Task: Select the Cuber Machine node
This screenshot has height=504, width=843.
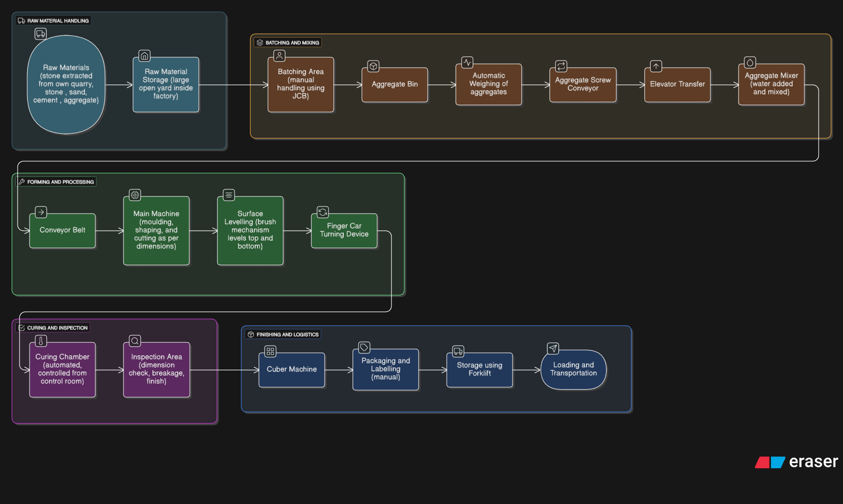Action: (292, 370)
